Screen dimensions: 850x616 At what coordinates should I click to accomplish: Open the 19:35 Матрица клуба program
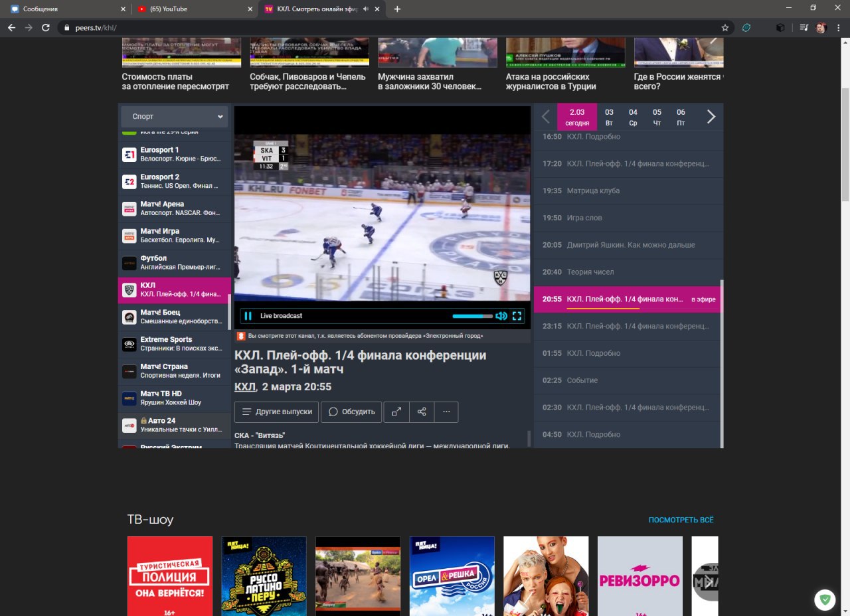point(628,191)
